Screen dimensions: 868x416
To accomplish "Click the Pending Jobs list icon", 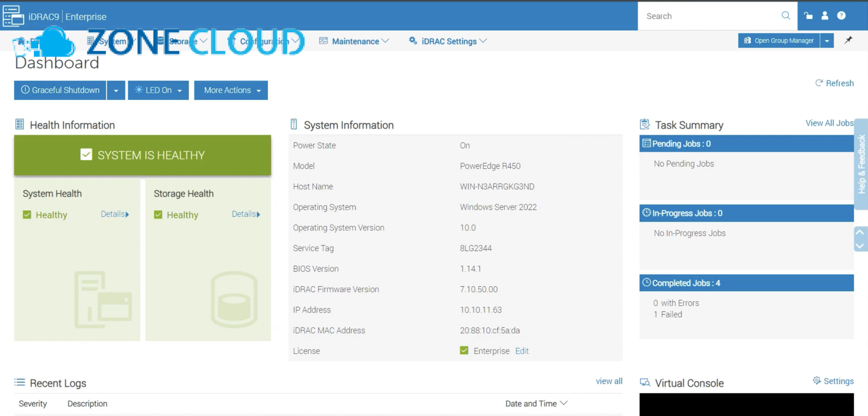I will [x=647, y=143].
